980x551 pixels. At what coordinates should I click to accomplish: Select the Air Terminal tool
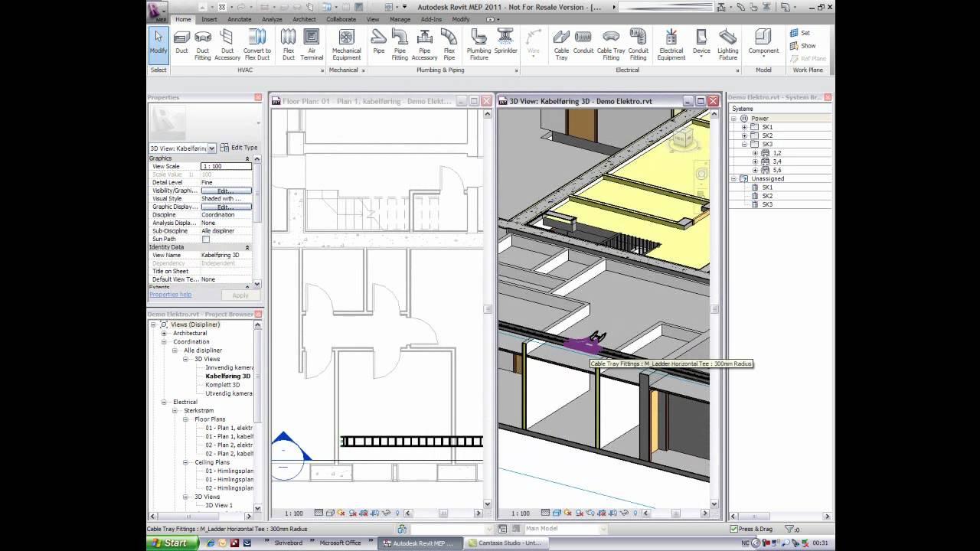(x=312, y=44)
